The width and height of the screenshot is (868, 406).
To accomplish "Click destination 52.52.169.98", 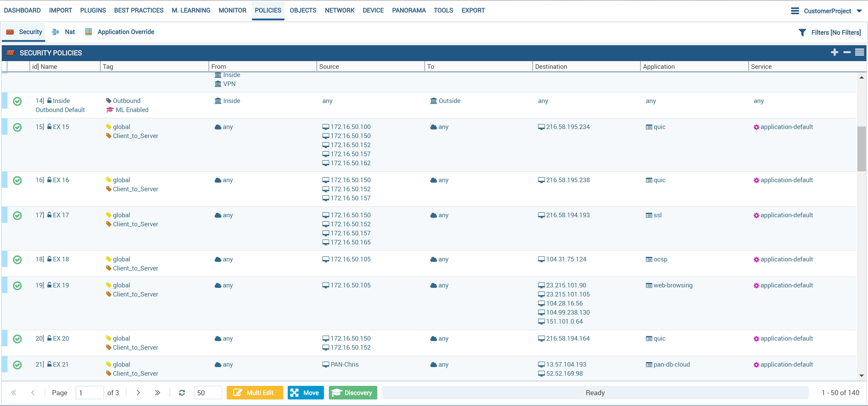I will click(x=564, y=373).
